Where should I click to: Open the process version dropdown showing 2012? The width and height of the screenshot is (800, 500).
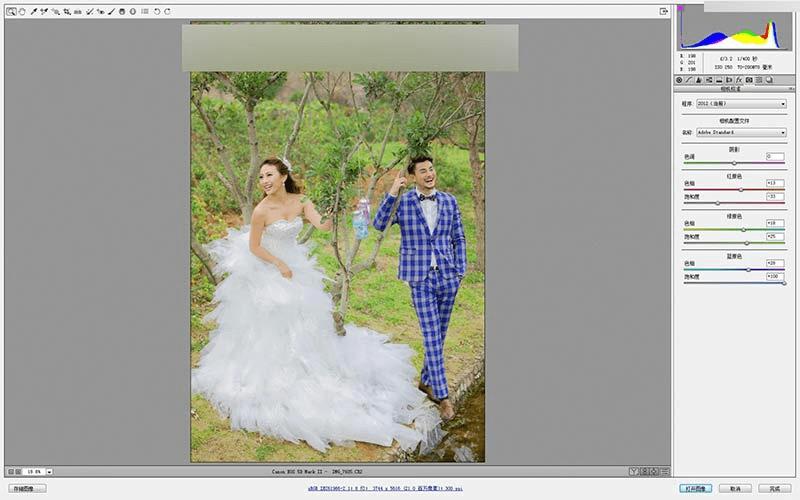741,104
